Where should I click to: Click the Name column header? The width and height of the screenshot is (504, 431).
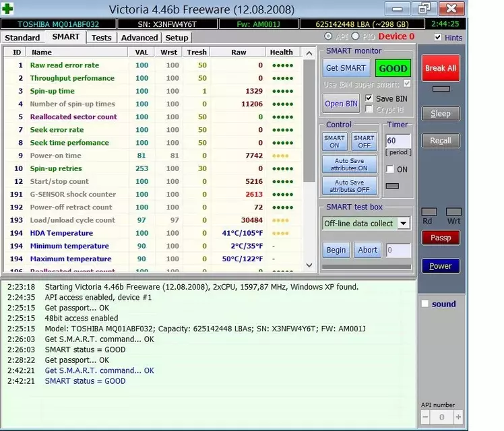click(x=77, y=52)
